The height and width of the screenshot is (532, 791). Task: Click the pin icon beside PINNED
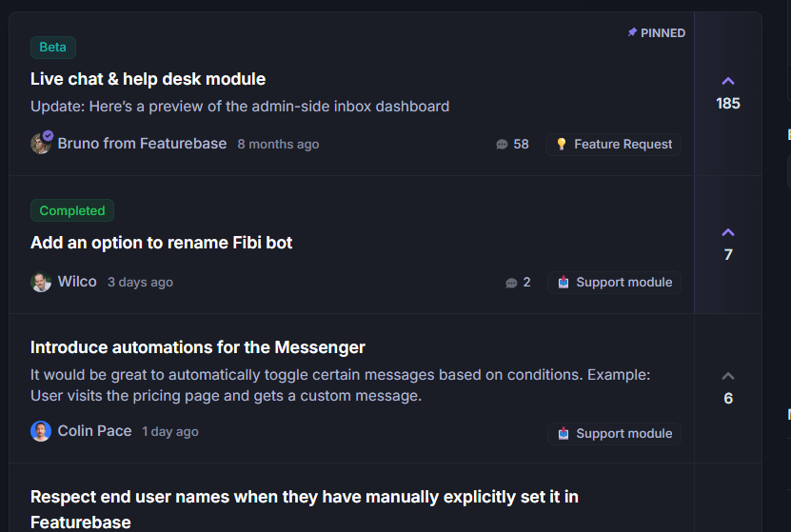pyautogui.click(x=632, y=32)
